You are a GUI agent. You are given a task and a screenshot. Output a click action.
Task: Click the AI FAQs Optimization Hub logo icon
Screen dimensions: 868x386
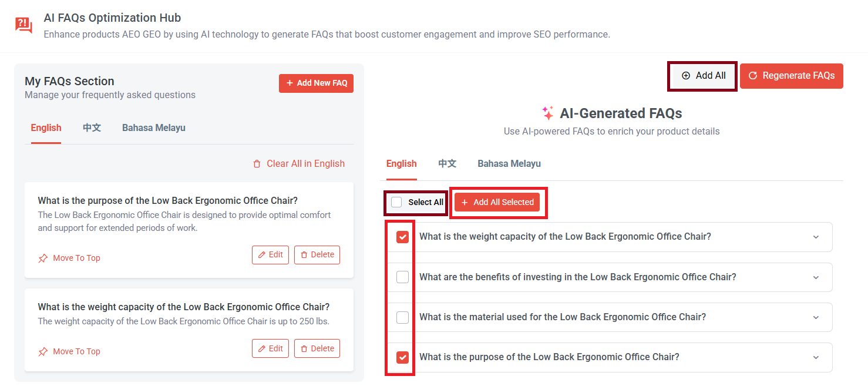pyautogui.click(x=23, y=25)
